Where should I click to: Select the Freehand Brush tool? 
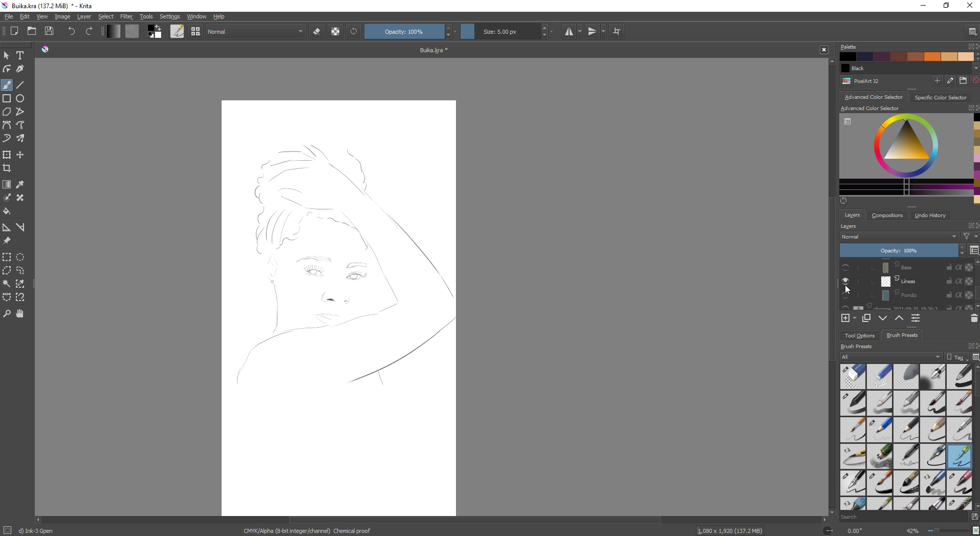7,85
